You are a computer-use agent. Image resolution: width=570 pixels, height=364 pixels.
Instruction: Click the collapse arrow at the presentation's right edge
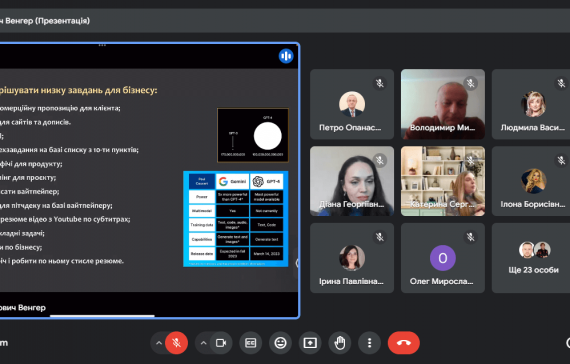pos(297,263)
